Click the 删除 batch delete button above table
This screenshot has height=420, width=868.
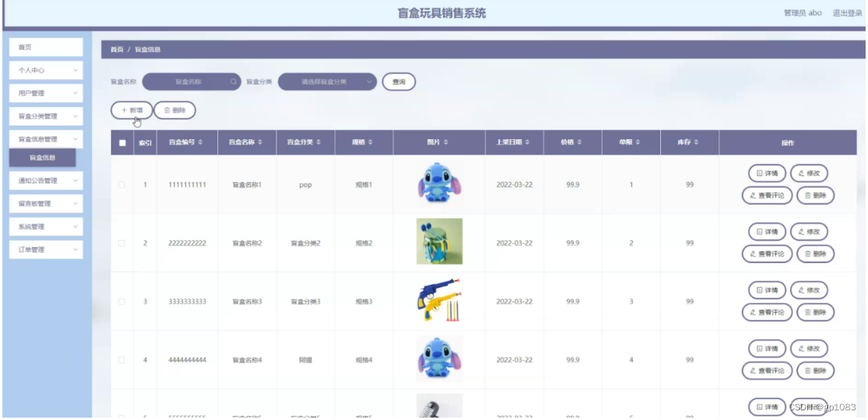[x=174, y=110]
